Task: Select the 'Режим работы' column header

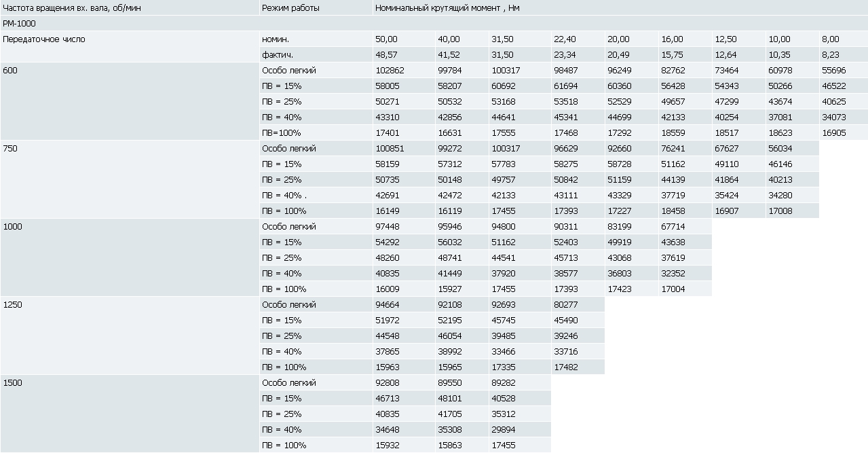Action: (x=290, y=8)
